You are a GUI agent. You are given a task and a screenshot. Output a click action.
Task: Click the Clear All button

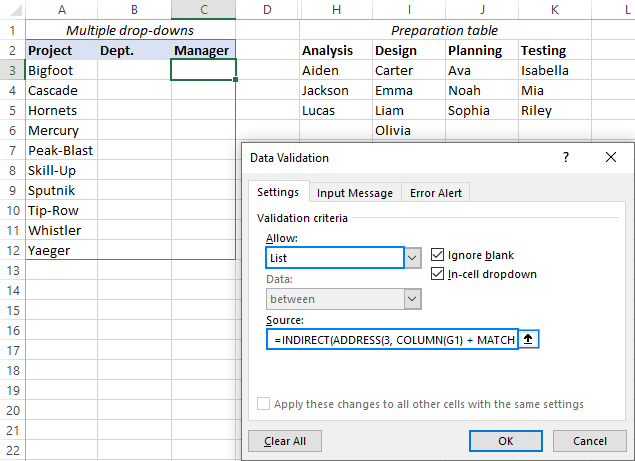[285, 441]
